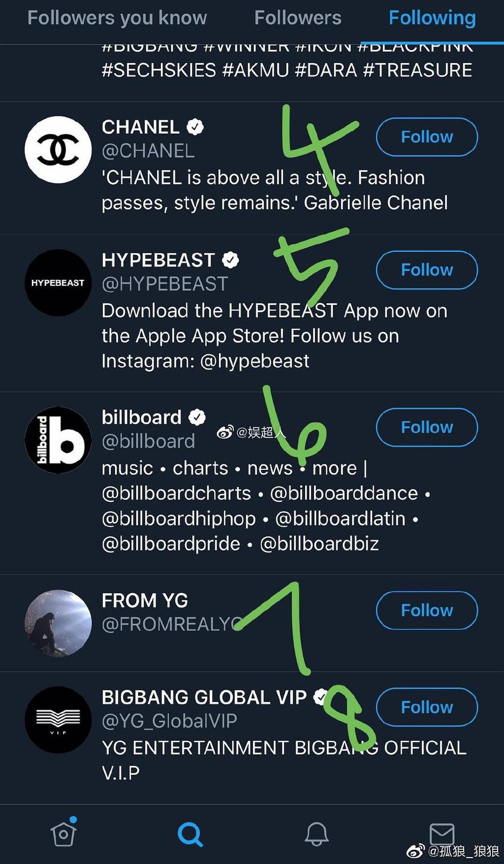
Task: Open BIGBANG GLOBAL VIP avatar
Action: click(58, 720)
